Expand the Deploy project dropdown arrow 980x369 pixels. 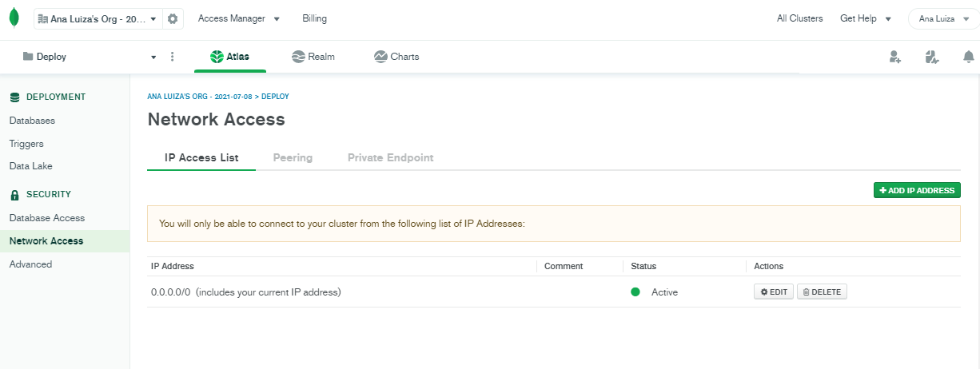pos(153,58)
